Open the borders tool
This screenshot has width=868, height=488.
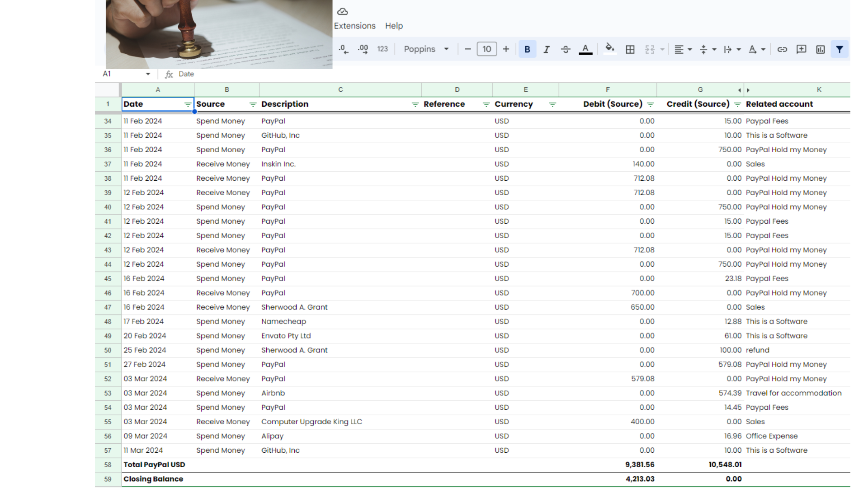(630, 49)
